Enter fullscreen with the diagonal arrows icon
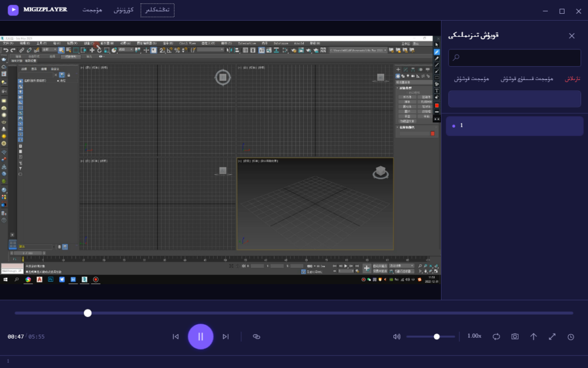Viewport: 588px width, 368px height. [552, 336]
